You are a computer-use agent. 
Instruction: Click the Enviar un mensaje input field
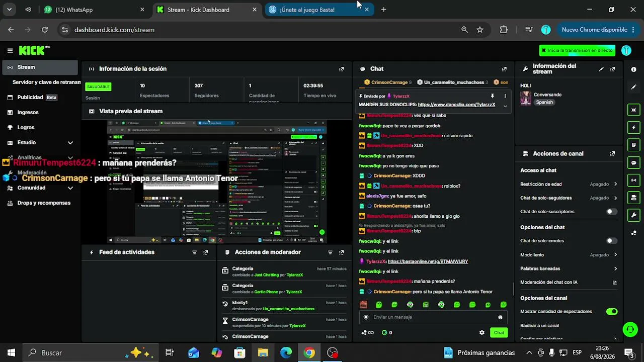click(433, 317)
